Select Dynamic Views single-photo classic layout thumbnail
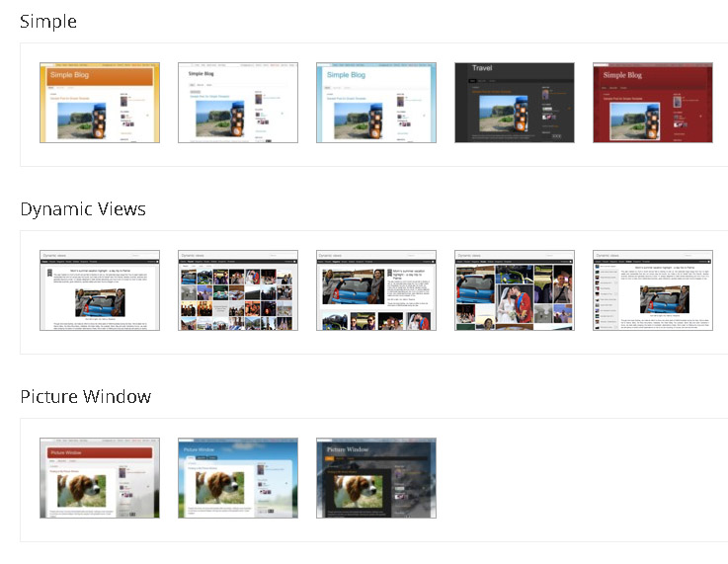 click(100, 290)
